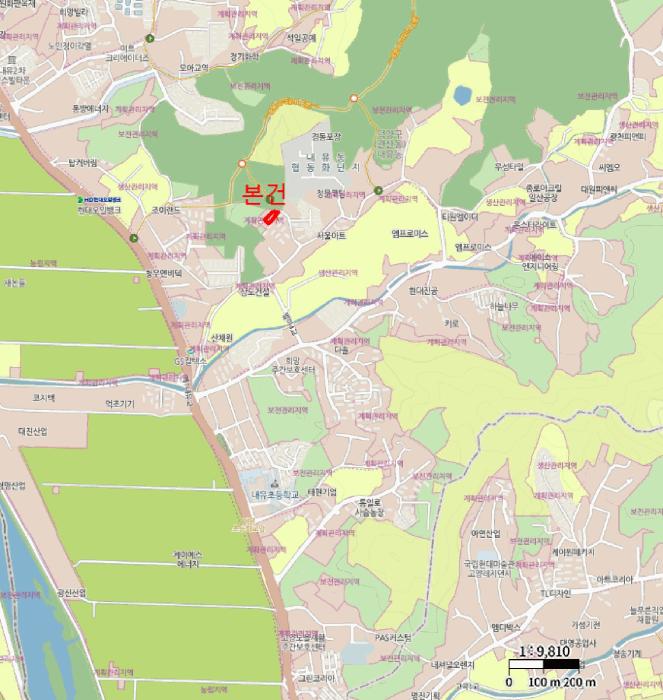Select the 서울아트 label

click(331, 235)
